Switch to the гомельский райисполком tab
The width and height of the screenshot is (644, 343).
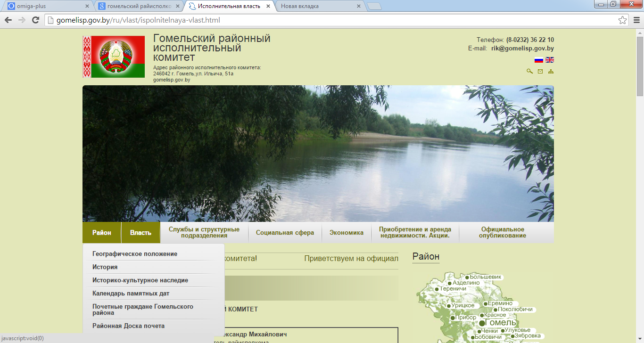(x=137, y=7)
